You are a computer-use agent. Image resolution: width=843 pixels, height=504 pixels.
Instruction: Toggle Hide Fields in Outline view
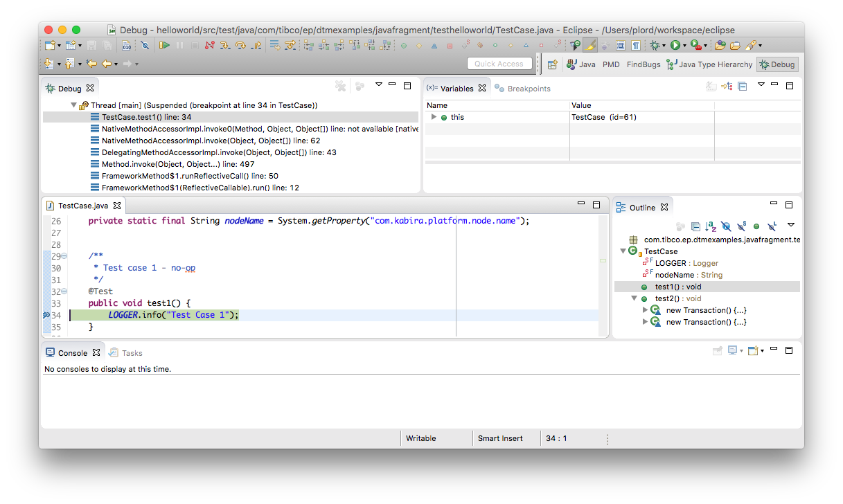pyautogui.click(x=726, y=226)
